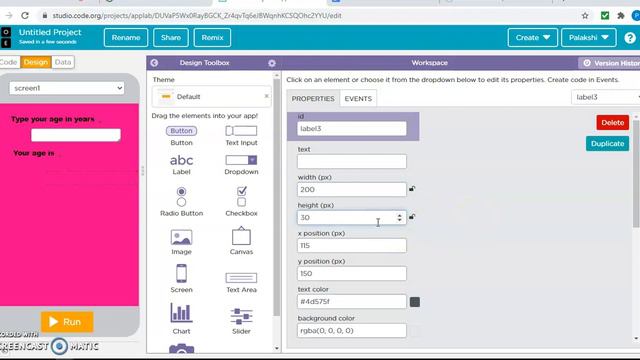
Task: Select 'Type your age in years' label
Action: coord(53,119)
